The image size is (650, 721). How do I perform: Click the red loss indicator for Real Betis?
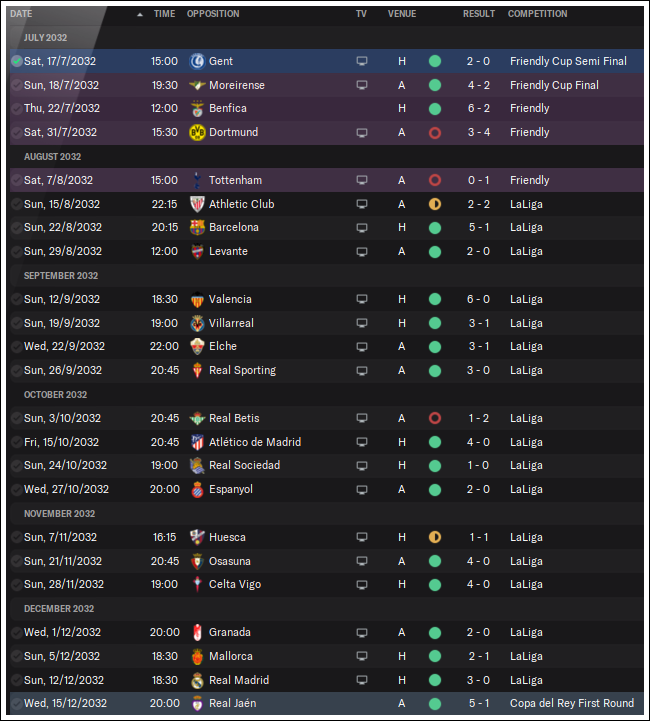pyautogui.click(x=435, y=418)
